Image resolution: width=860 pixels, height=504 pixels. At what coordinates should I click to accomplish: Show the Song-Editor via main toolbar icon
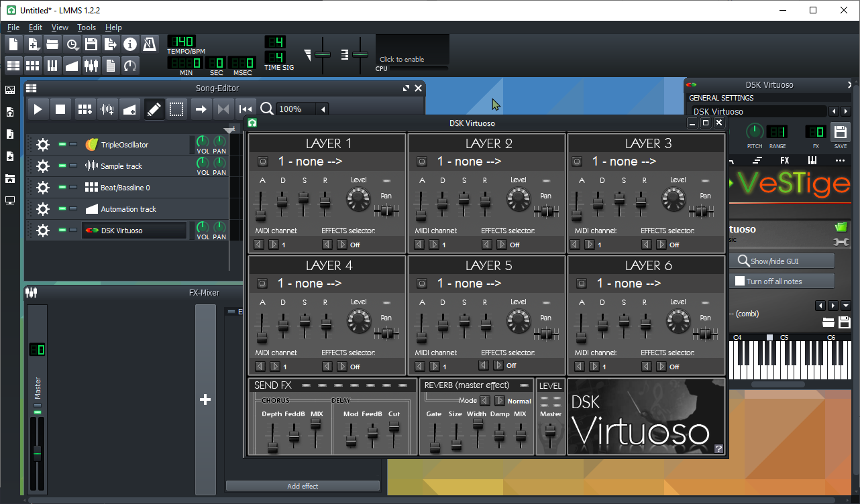[13, 65]
